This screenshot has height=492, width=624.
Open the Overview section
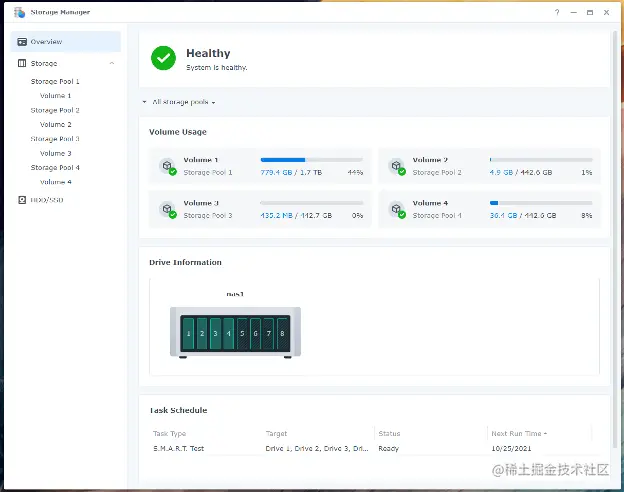[x=66, y=42]
